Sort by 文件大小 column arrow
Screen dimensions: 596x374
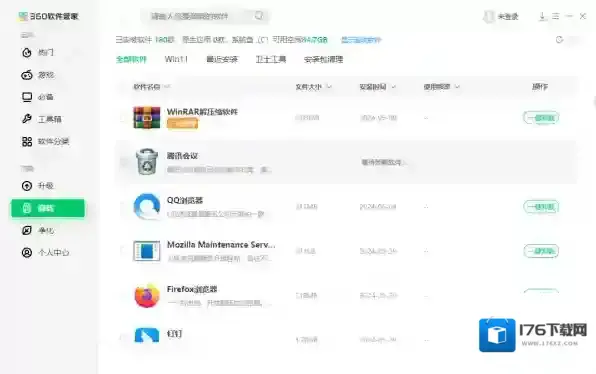[329, 87]
